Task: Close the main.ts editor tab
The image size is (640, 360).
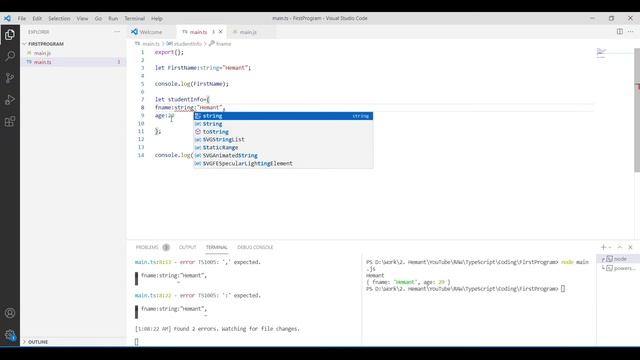Action: point(221,32)
